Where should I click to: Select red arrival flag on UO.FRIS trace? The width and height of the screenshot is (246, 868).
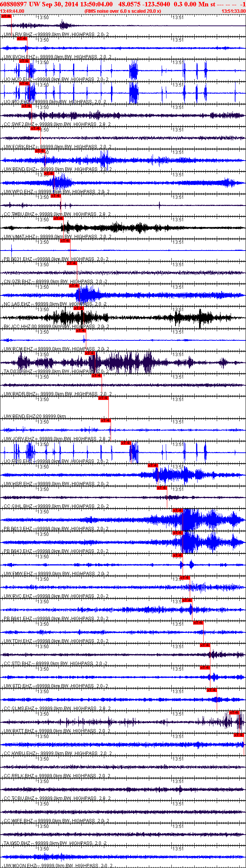126,443
